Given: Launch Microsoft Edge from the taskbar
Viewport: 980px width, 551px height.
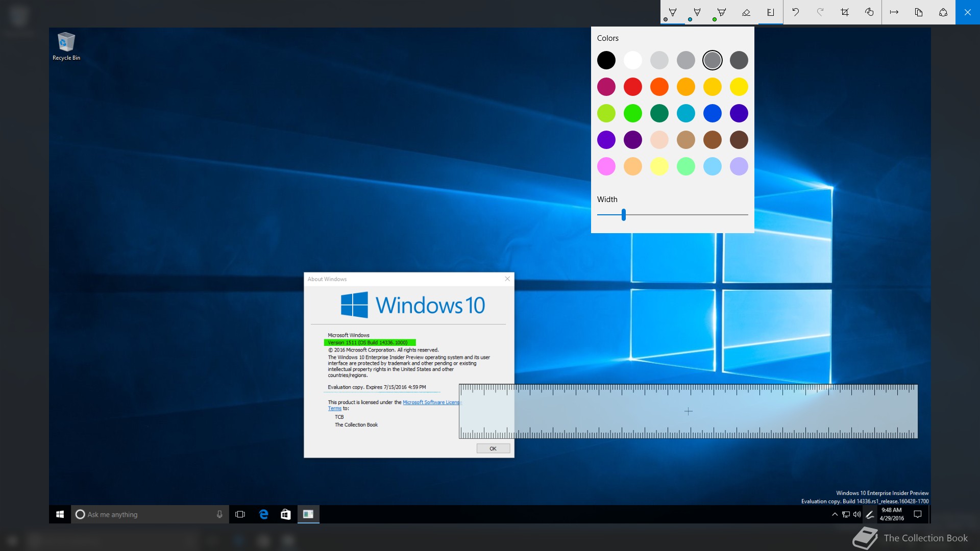Looking at the screenshot, I should click(263, 514).
